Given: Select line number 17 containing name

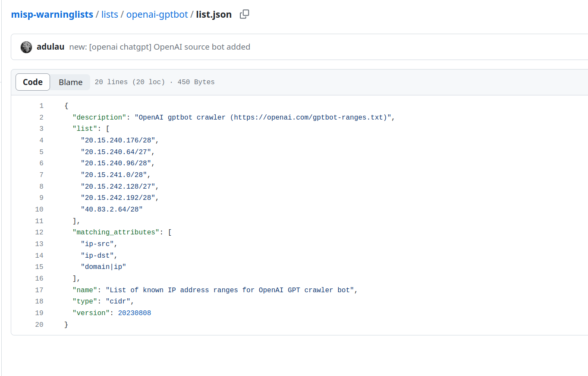Looking at the screenshot, I should [x=39, y=290].
